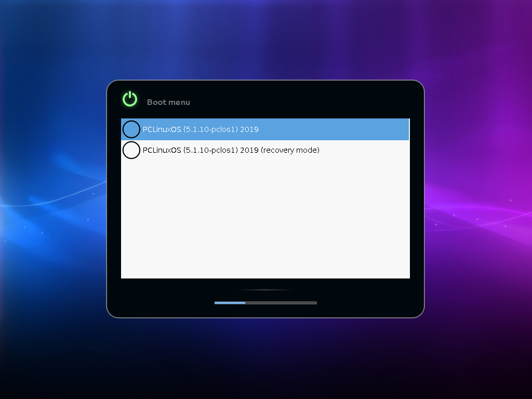The width and height of the screenshot is (532, 399).
Task: Click the boot countdown progress bar
Action: click(x=265, y=303)
